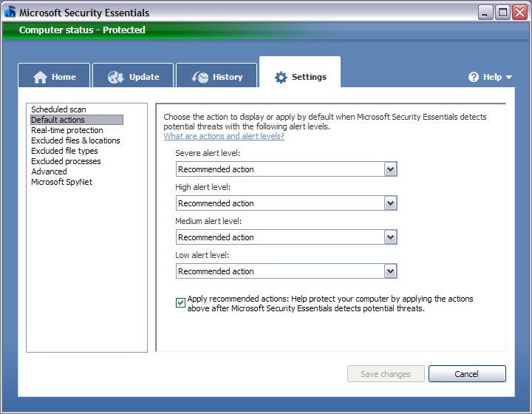532x414 pixels.
Task: Click the 'Apply recommended actions' description text
Action: tap(330, 303)
